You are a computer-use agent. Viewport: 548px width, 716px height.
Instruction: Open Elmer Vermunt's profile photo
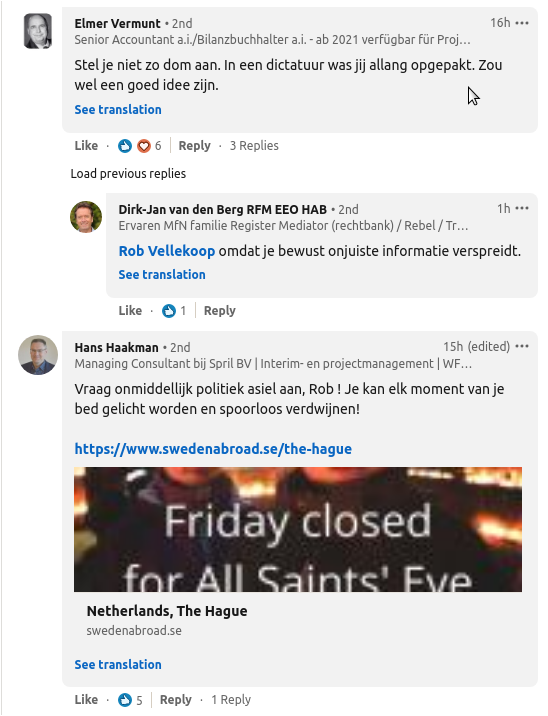pos(38,31)
